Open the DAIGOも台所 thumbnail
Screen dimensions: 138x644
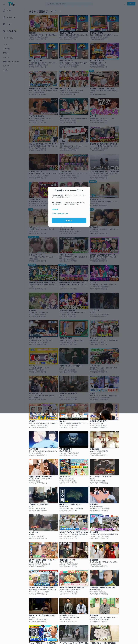(x=74, y=578)
